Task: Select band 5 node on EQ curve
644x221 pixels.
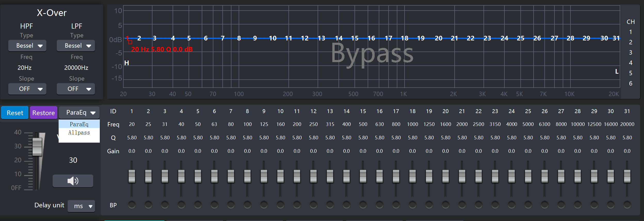Action: click(x=189, y=38)
